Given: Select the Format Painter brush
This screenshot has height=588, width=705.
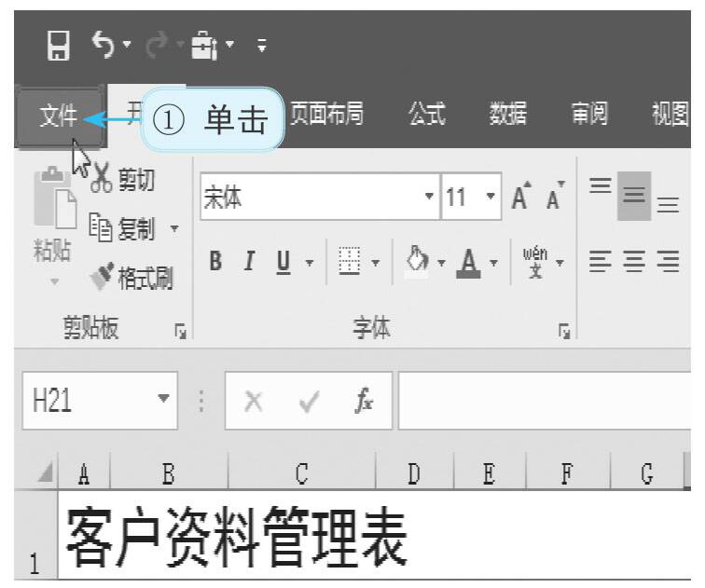Looking at the screenshot, I should [101, 276].
